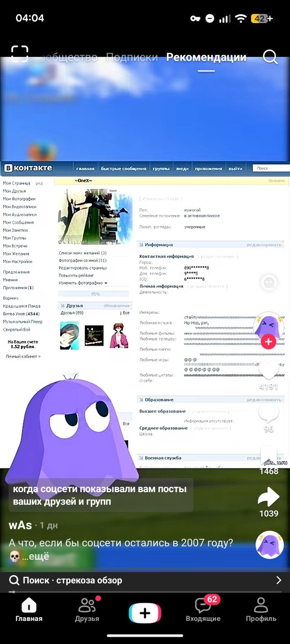Expand caption with ещё
The height and width of the screenshot is (644, 290).
click(x=39, y=556)
